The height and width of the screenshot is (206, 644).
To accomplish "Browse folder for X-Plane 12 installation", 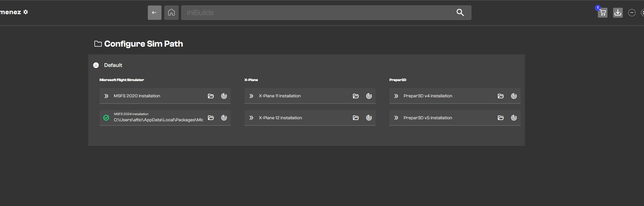I will [356, 118].
